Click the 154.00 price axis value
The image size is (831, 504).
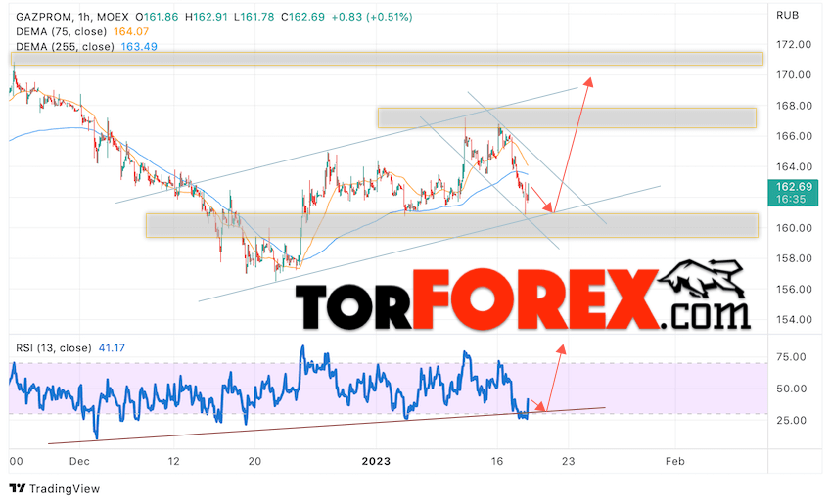(x=794, y=320)
